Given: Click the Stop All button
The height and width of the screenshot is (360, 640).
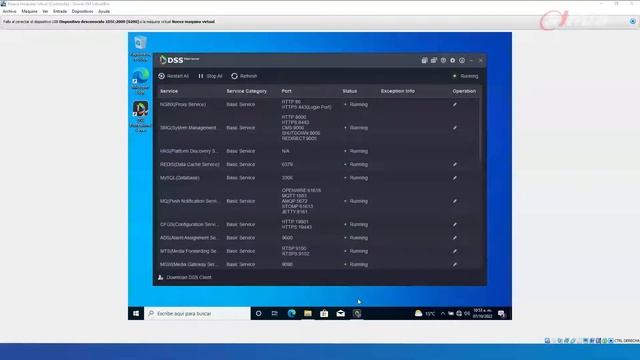Looking at the screenshot, I should pyautogui.click(x=210, y=76).
